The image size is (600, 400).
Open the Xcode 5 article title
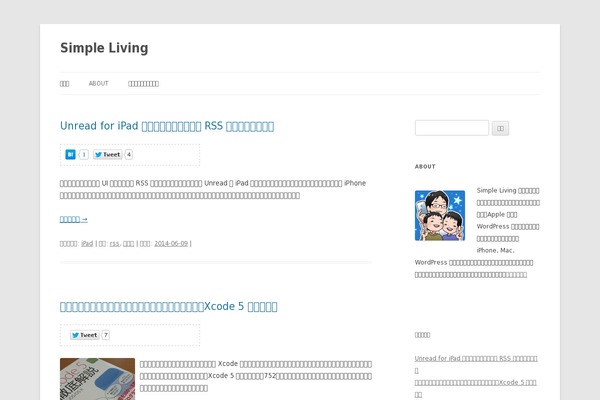[168, 307]
